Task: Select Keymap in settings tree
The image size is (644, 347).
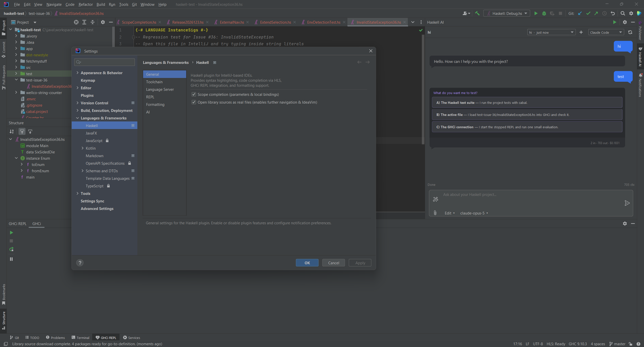Action: point(88,81)
